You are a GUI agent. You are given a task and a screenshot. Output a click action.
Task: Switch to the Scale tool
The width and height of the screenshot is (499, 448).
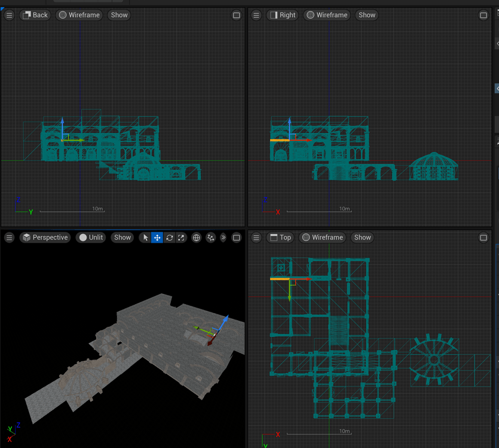pos(181,237)
